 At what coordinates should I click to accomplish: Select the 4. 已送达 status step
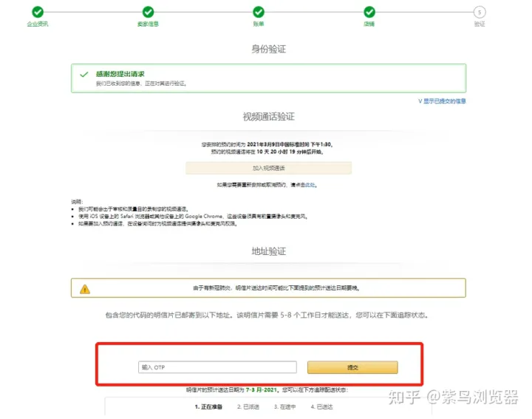(x=321, y=406)
